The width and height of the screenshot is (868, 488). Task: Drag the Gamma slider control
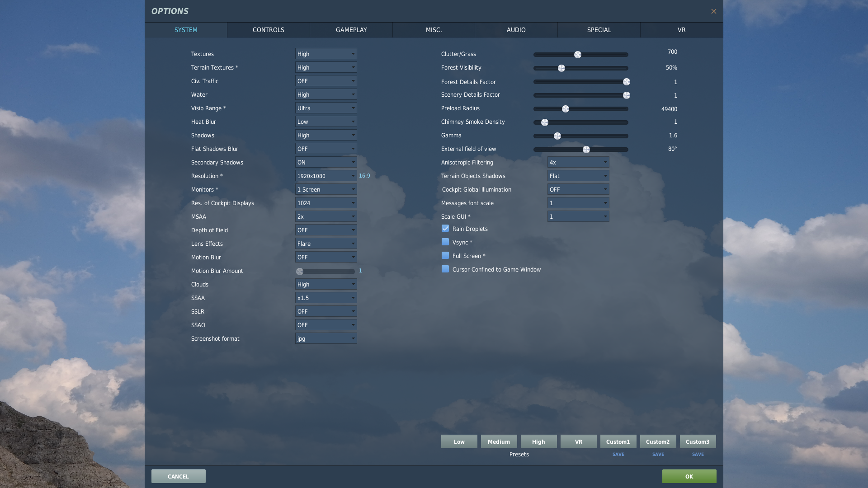point(557,136)
